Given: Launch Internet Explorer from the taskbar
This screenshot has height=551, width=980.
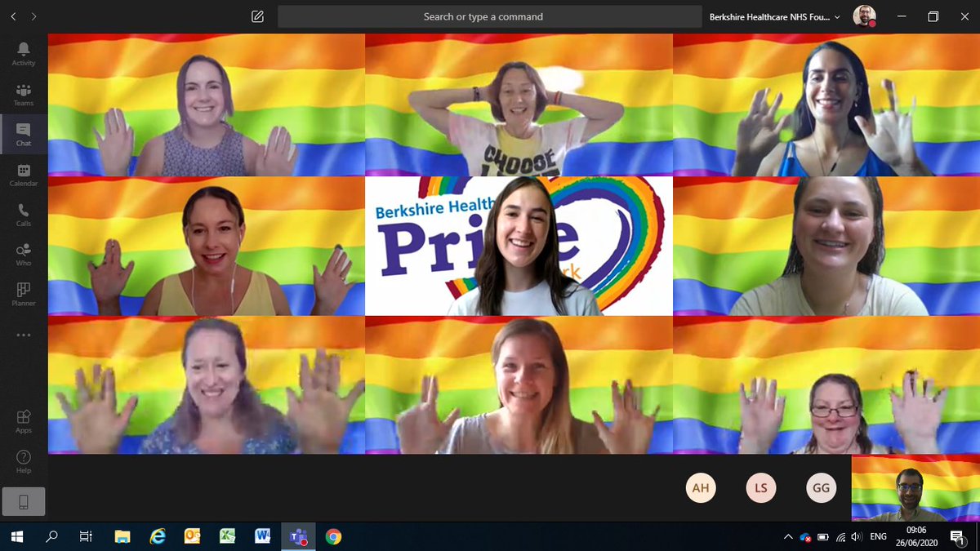Looking at the screenshot, I should (x=158, y=536).
